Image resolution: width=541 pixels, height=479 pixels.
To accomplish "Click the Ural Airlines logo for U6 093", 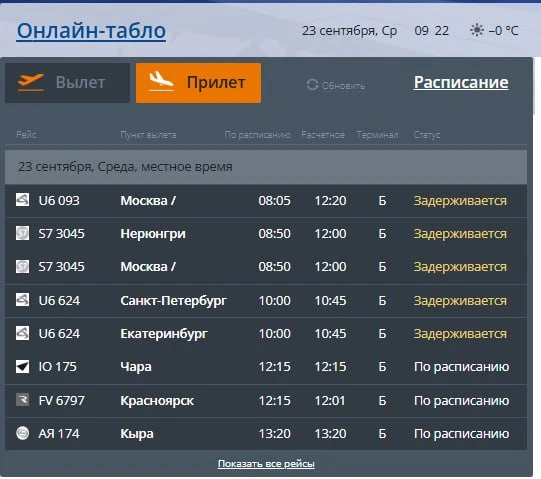I will (22, 200).
